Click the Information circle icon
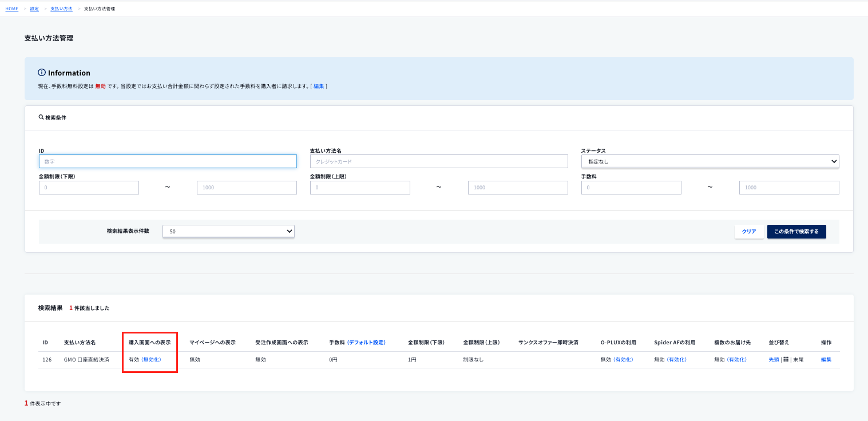868x421 pixels. click(41, 73)
